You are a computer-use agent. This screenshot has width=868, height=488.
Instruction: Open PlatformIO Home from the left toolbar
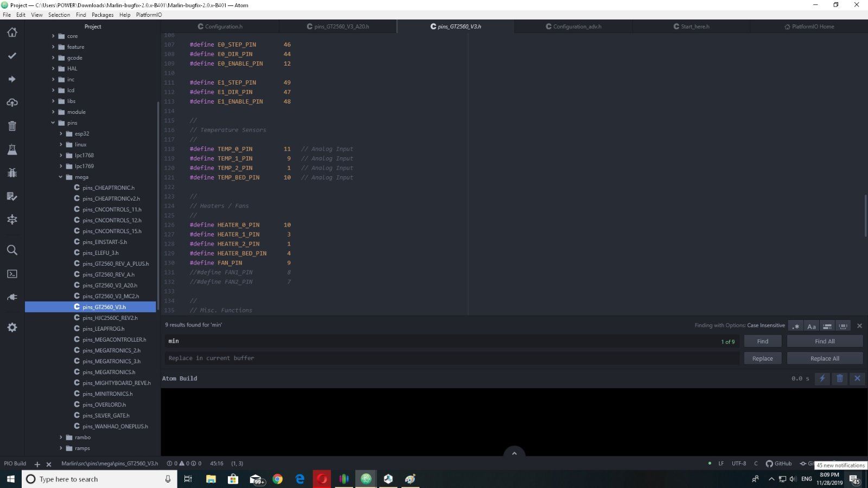[x=12, y=33]
